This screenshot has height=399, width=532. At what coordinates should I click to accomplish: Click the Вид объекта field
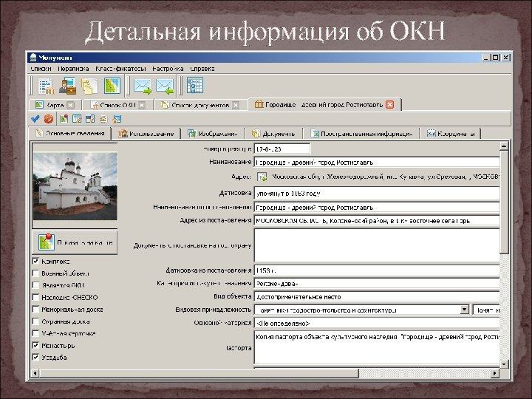coord(377,296)
